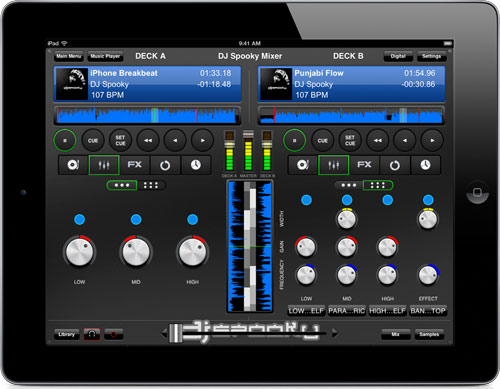Click iPhone Breakbeat album artwork

click(72, 84)
